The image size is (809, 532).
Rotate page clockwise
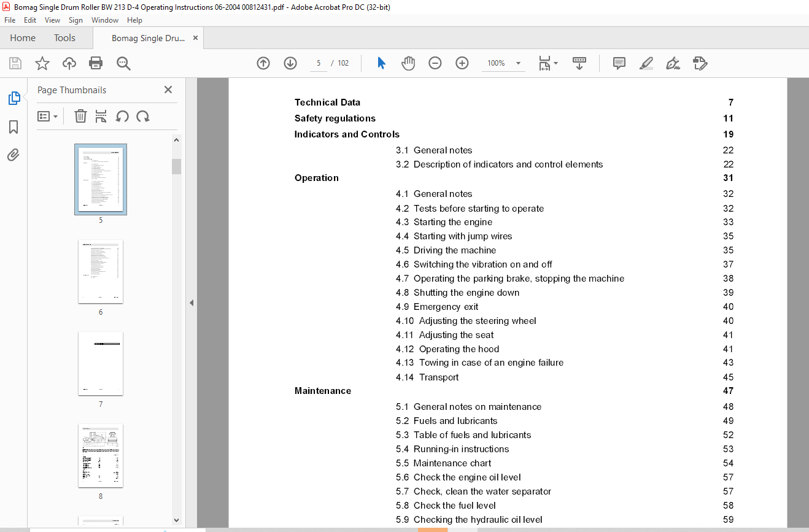(143, 116)
